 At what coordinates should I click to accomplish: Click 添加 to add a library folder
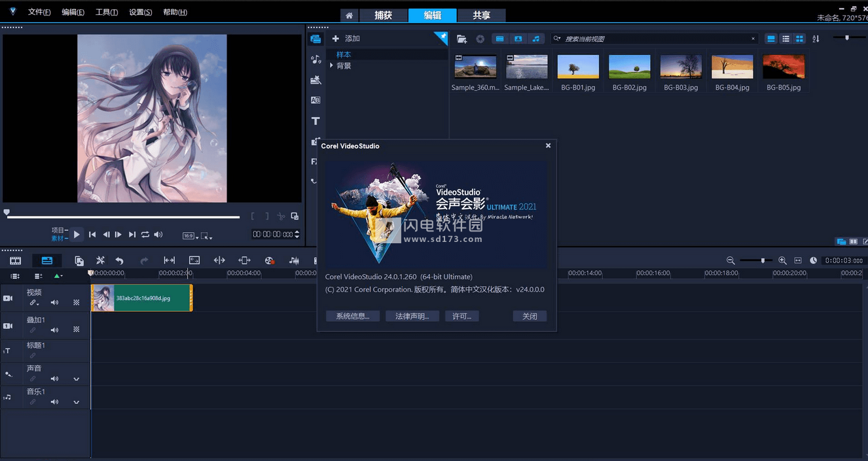click(x=346, y=39)
